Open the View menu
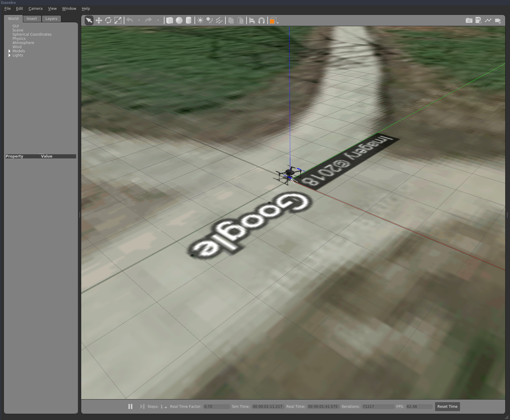Screen dimensions: 510x420 pyautogui.click(x=52, y=9)
